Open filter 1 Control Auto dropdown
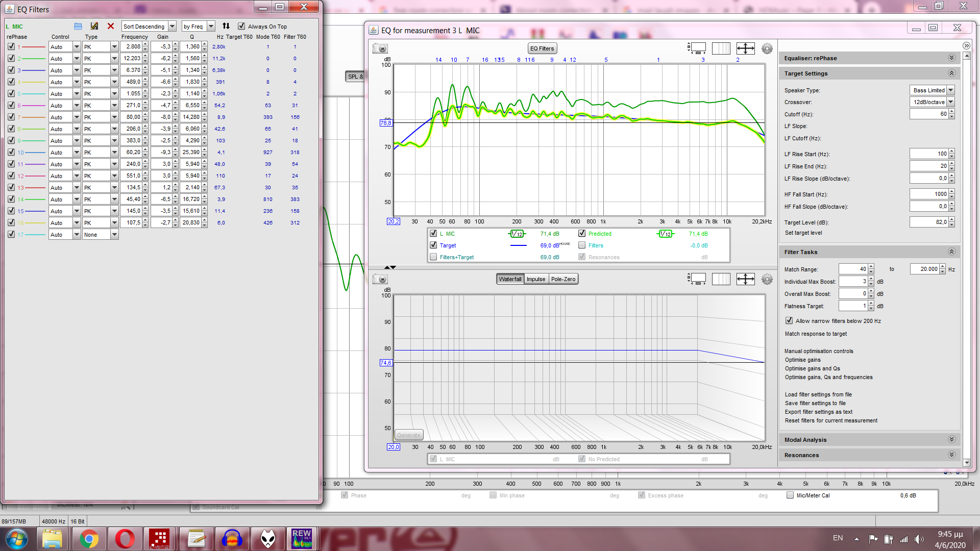980x551 pixels. tap(65, 47)
